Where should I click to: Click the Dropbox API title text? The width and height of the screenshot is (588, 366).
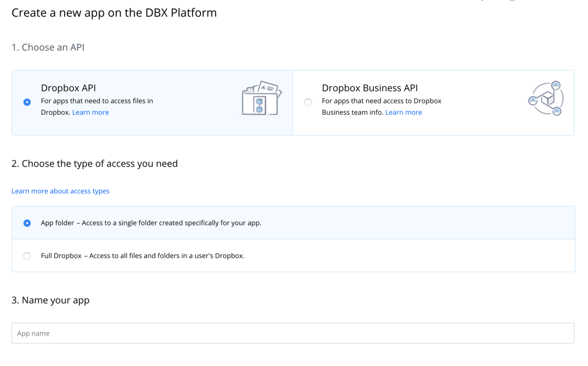(68, 88)
